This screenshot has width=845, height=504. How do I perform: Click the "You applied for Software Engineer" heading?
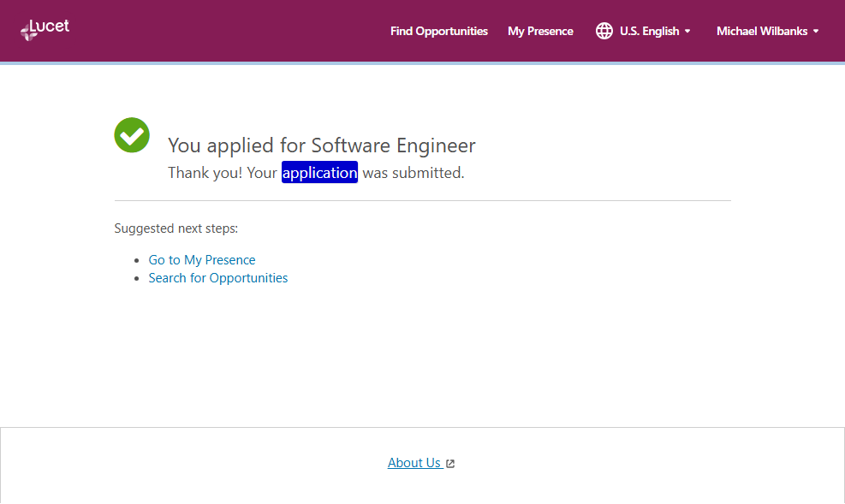click(321, 145)
